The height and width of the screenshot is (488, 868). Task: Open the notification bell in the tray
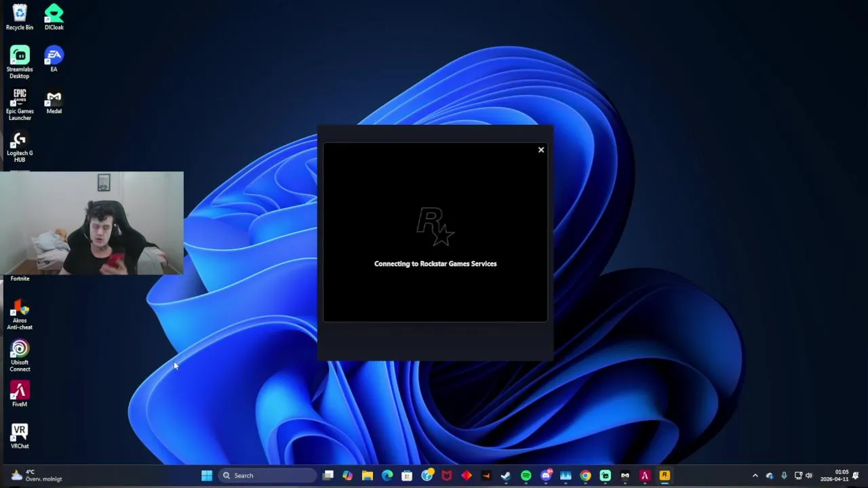tap(856, 476)
